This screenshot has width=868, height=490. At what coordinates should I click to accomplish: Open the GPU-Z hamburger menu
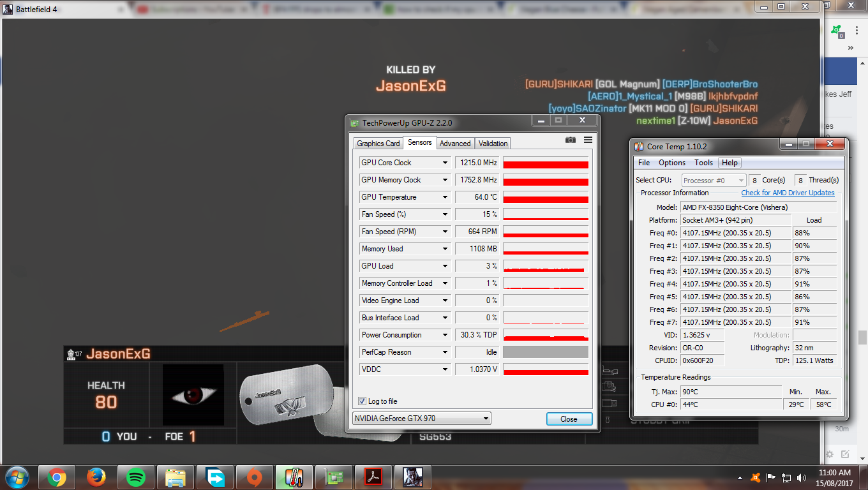pos(588,140)
